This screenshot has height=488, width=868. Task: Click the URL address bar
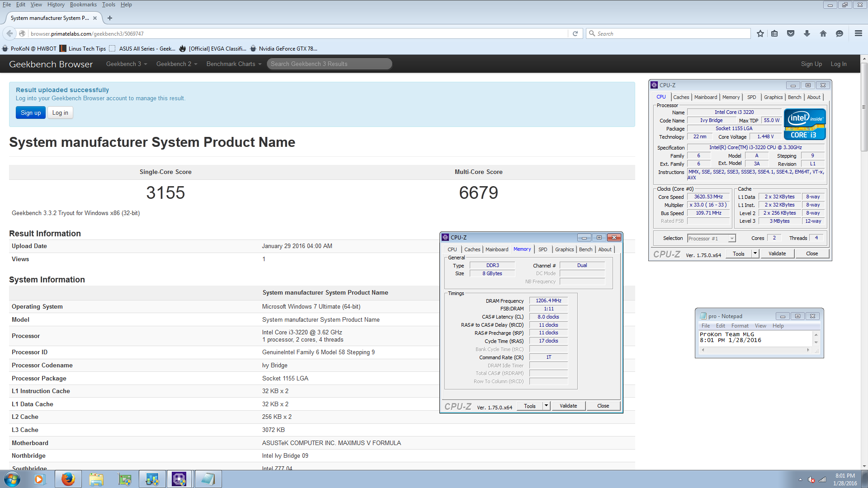pyautogui.click(x=298, y=33)
